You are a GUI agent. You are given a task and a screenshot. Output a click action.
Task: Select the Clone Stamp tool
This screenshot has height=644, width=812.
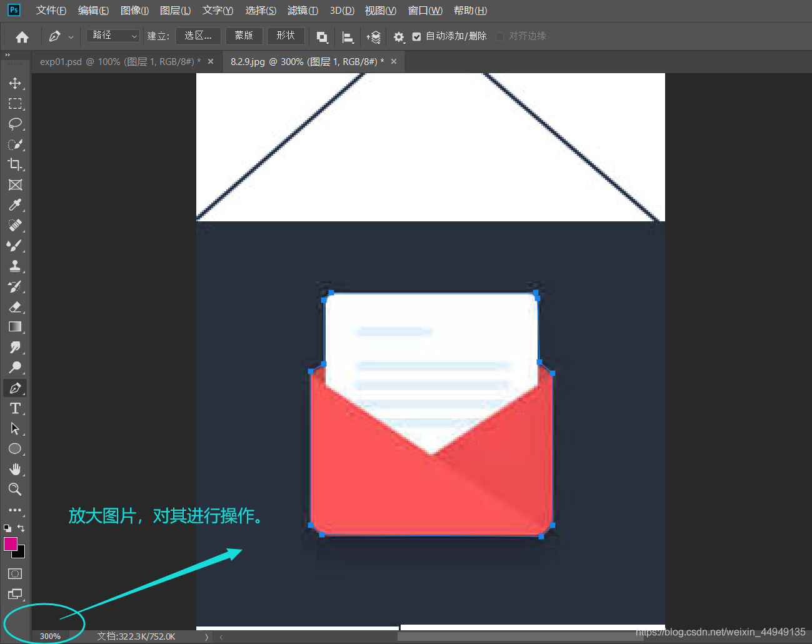click(15, 266)
